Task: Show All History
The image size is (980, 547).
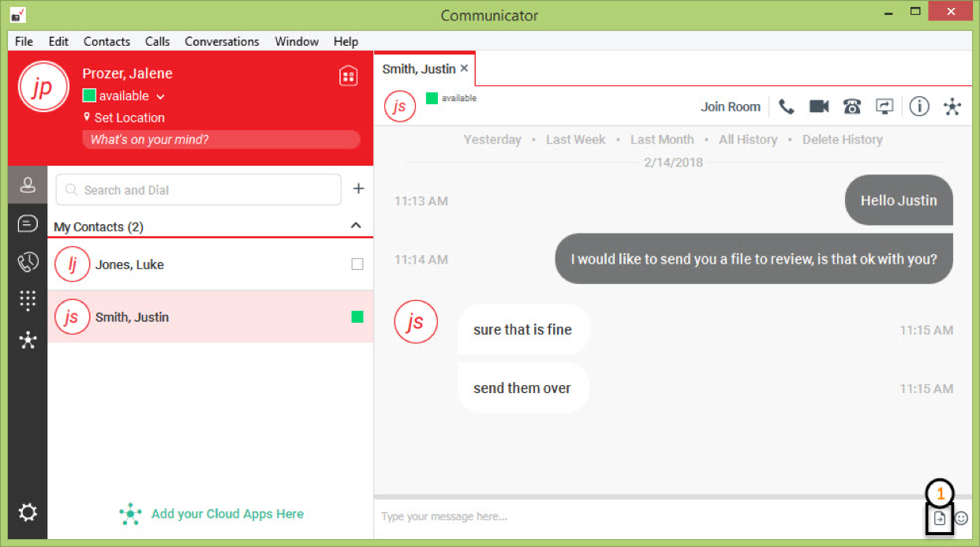Action: click(748, 139)
